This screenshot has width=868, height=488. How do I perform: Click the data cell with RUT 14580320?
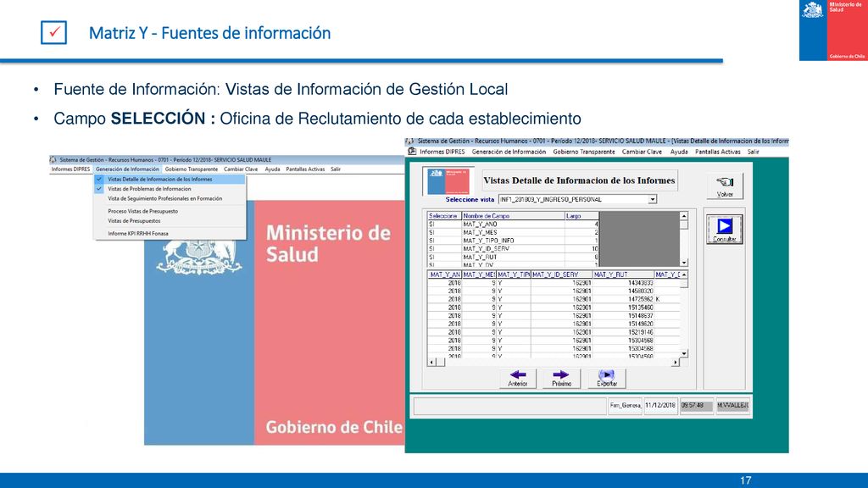pyautogui.click(x=623, y=291)
